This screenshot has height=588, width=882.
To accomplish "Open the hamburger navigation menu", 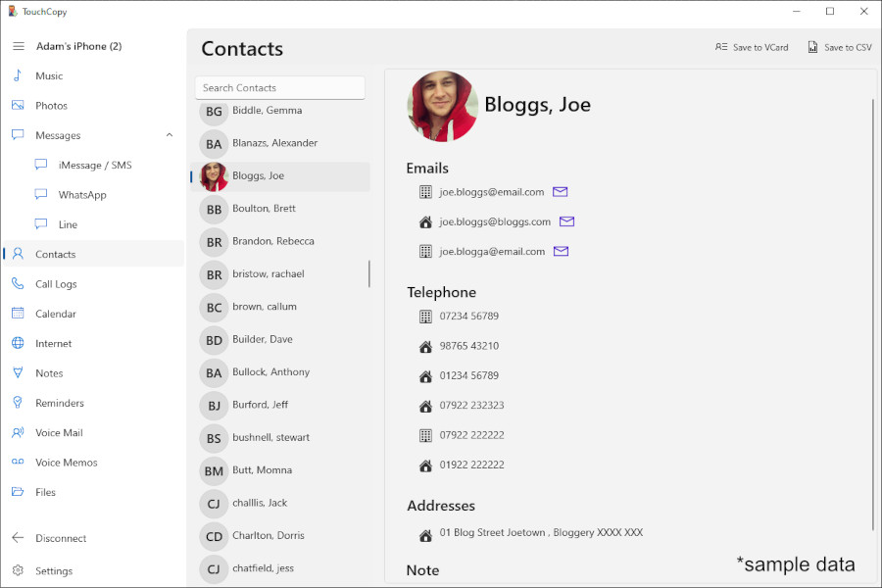I will [x=18, y=46].
